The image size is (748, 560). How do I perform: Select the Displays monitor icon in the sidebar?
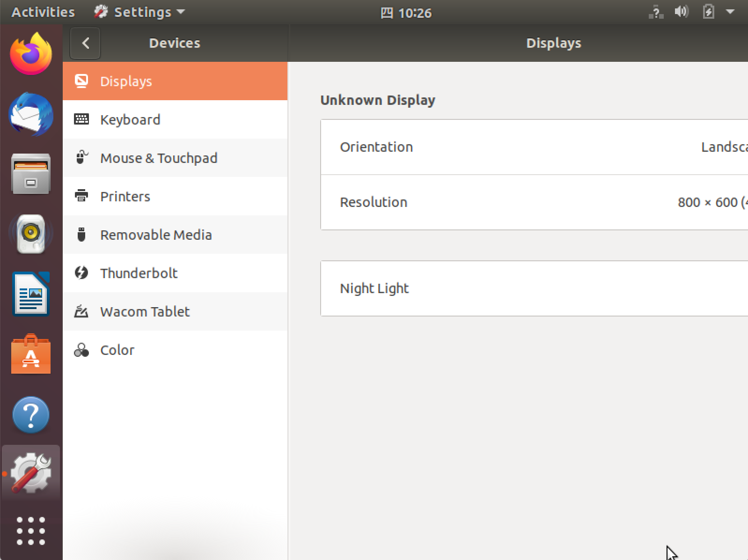tap(81, 81)
